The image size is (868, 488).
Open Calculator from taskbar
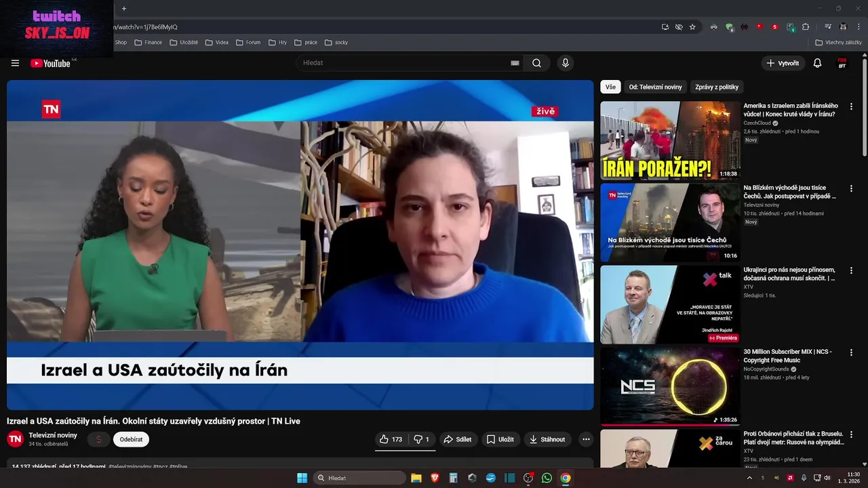coord(454,478)
